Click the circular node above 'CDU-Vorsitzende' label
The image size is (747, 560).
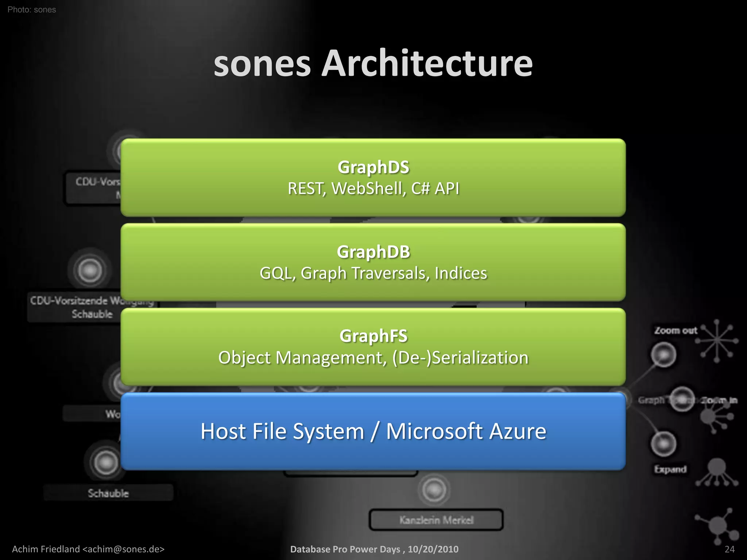pyautogui.click(x=90, y=271)
